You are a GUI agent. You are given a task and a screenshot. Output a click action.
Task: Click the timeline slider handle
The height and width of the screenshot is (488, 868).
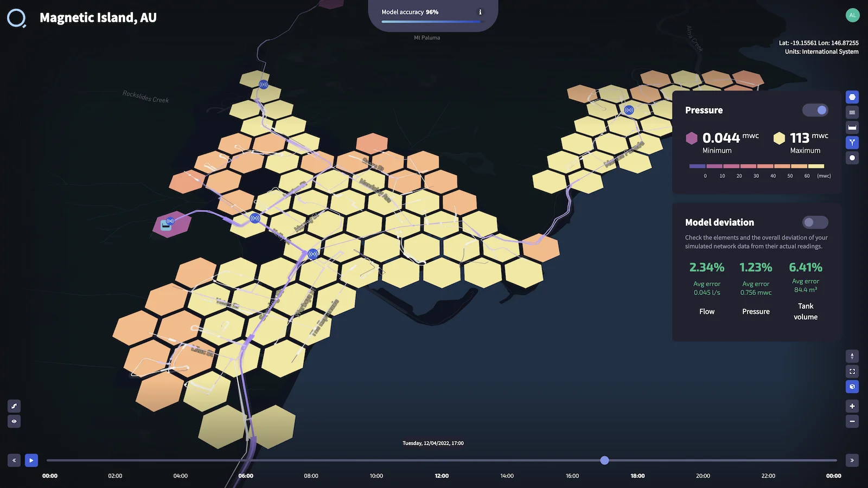[x=604, y=460]
